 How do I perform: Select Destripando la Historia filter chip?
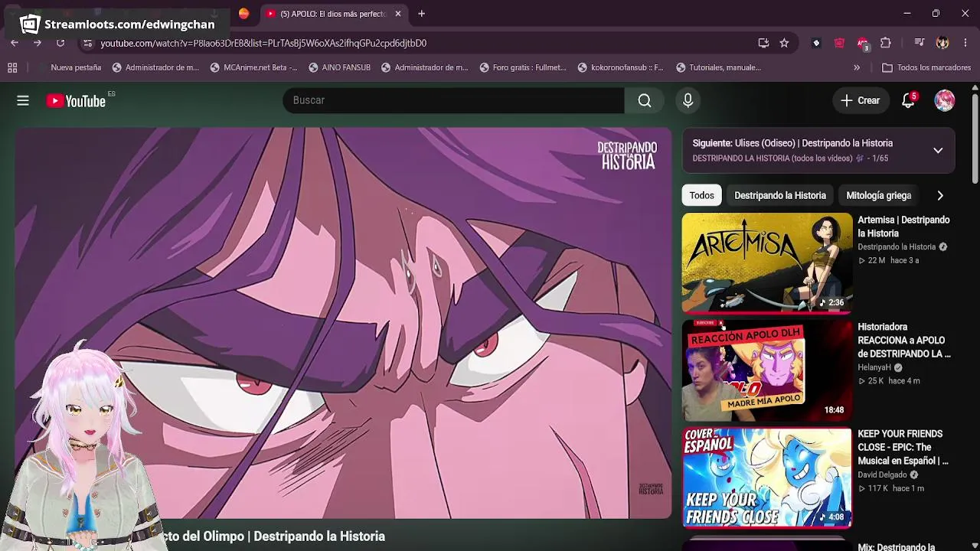tap(780, 195)
